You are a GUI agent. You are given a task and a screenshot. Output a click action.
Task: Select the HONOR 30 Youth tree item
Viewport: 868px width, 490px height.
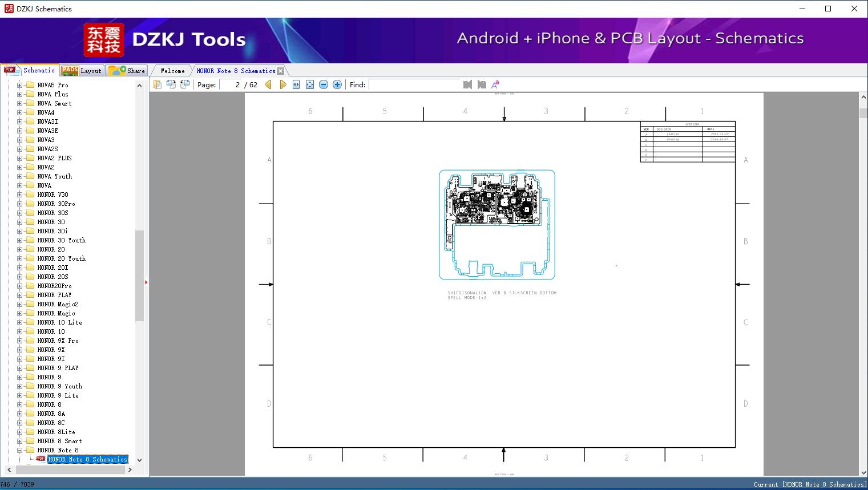[61, 240]
